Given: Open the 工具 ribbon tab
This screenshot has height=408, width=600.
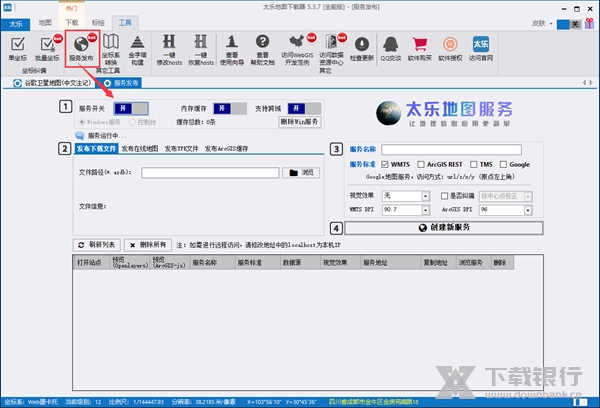Looking at the screenshot, I should tap(123, 21).
